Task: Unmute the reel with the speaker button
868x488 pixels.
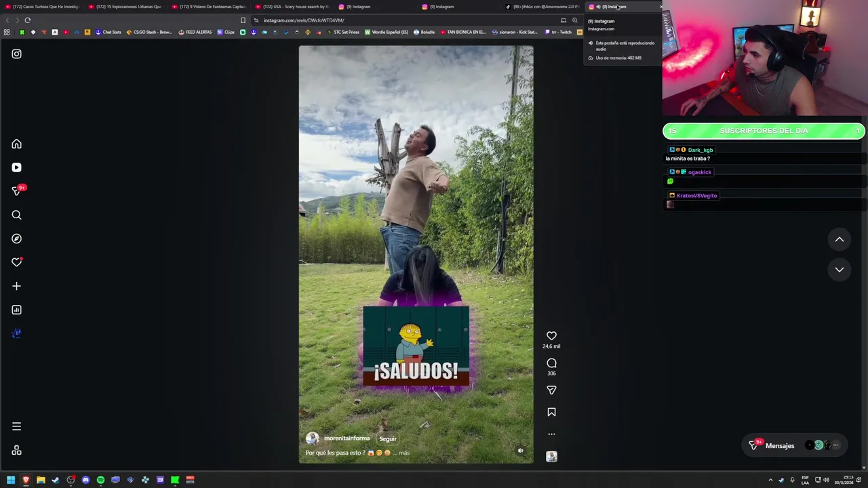Action: tap(520, 451)
